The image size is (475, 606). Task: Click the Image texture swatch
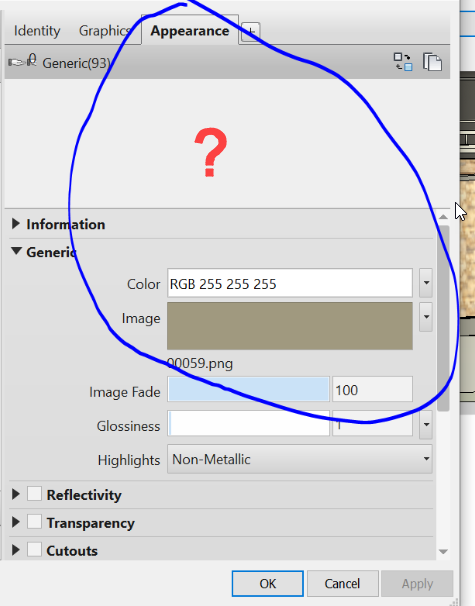(x=290, y=326)
